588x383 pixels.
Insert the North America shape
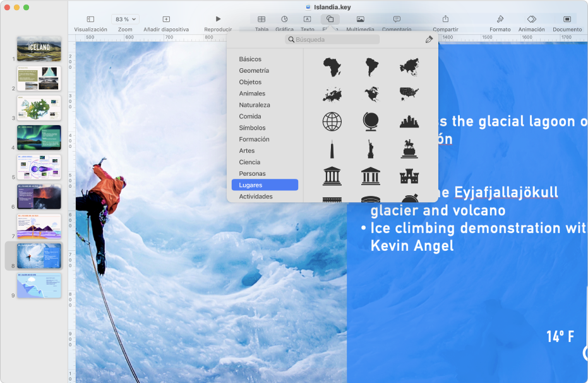pyautogui.click(x=371, y=94)
